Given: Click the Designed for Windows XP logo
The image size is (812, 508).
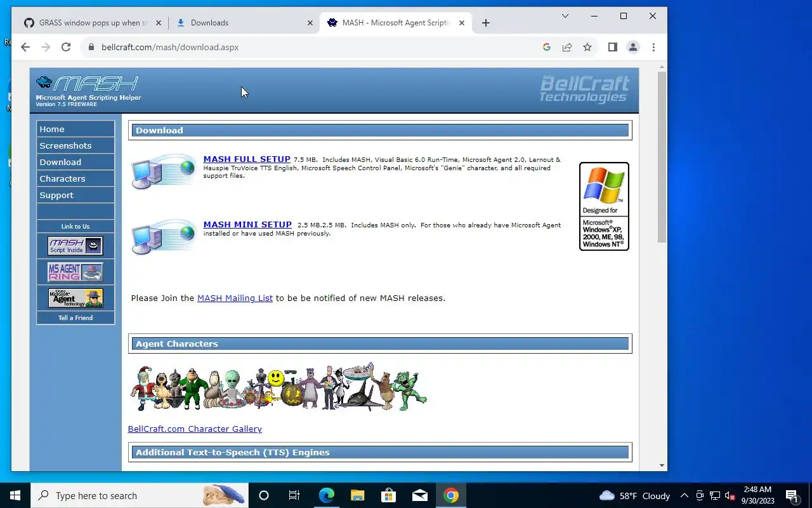Looking at the screenshot, I should (604, 206).
